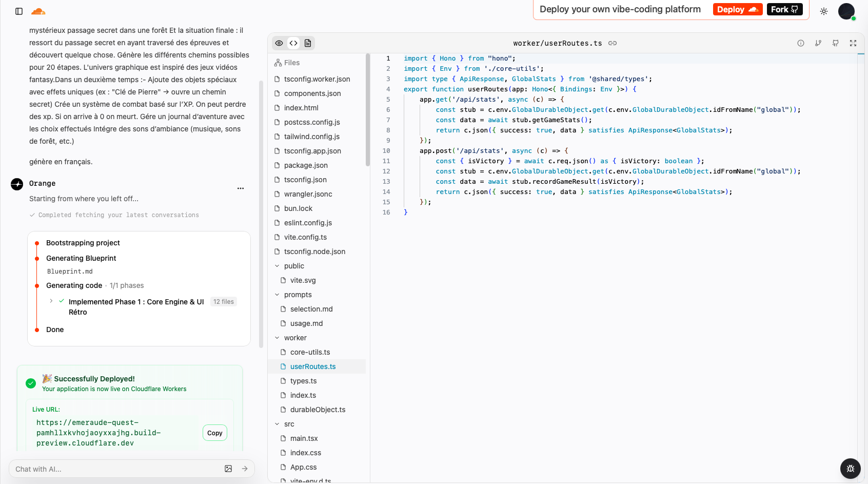Open the info icon in editor header
This screenshot has width=868, height=484.
800,43
